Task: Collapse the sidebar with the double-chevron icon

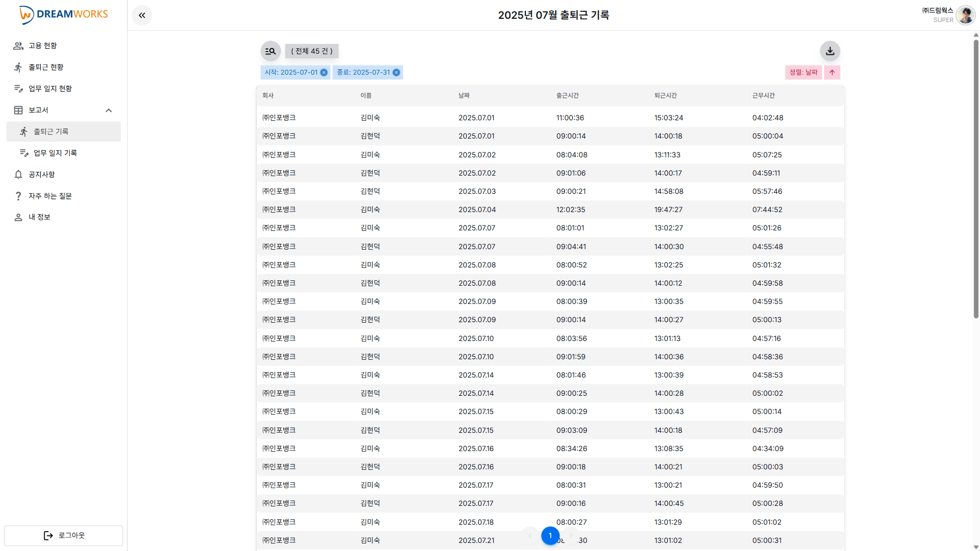Action: tap(142, 15)
